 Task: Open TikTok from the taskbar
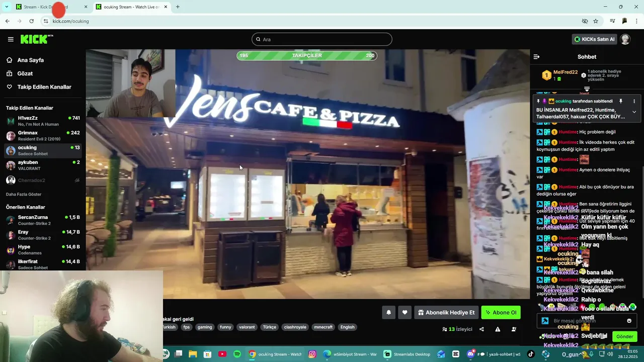click(x=531, y=354)
